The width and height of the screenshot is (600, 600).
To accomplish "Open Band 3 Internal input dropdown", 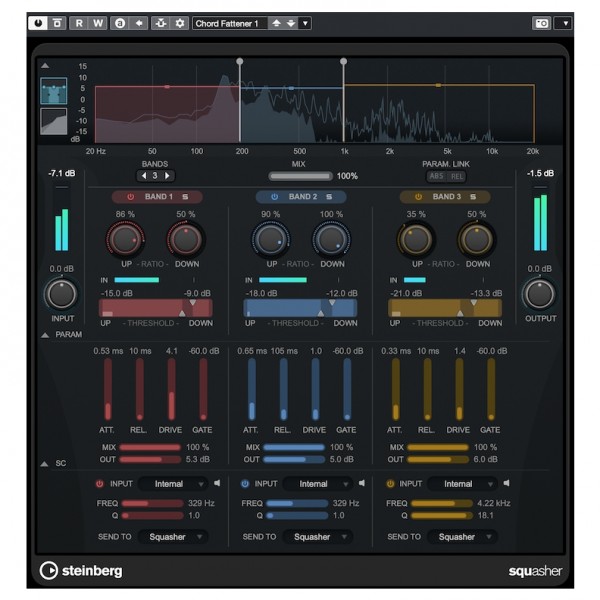I will (462, 484).
